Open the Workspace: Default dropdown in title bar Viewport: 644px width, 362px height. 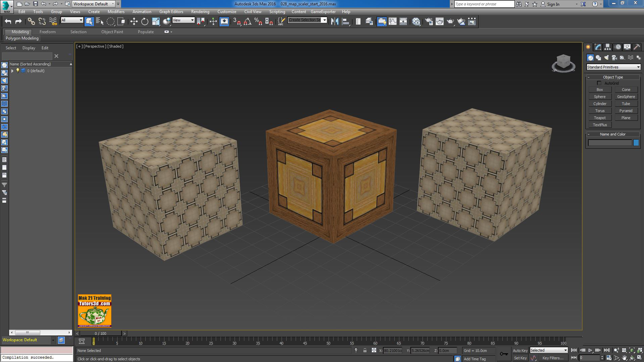(94, 4)
